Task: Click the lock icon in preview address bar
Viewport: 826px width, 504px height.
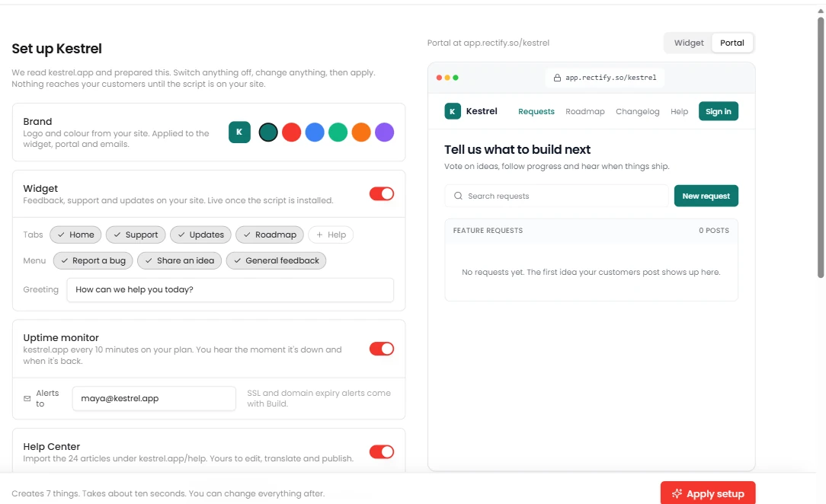Action: point(557,78)
